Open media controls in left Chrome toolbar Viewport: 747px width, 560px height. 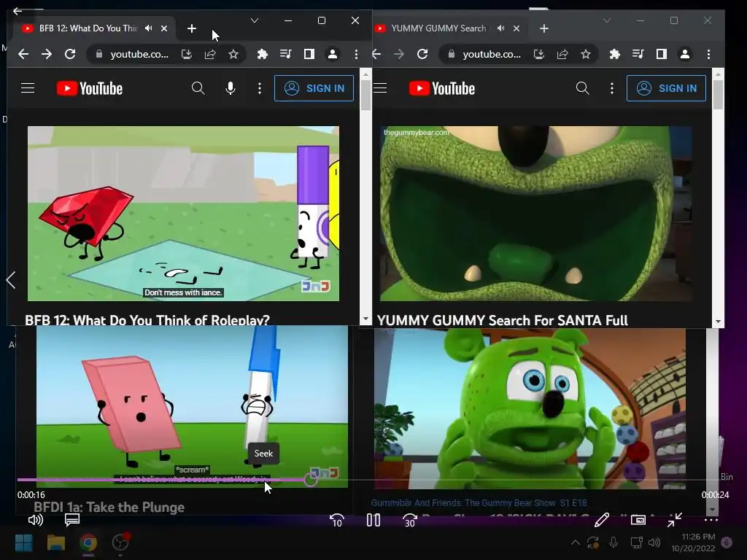coord(286,54)
